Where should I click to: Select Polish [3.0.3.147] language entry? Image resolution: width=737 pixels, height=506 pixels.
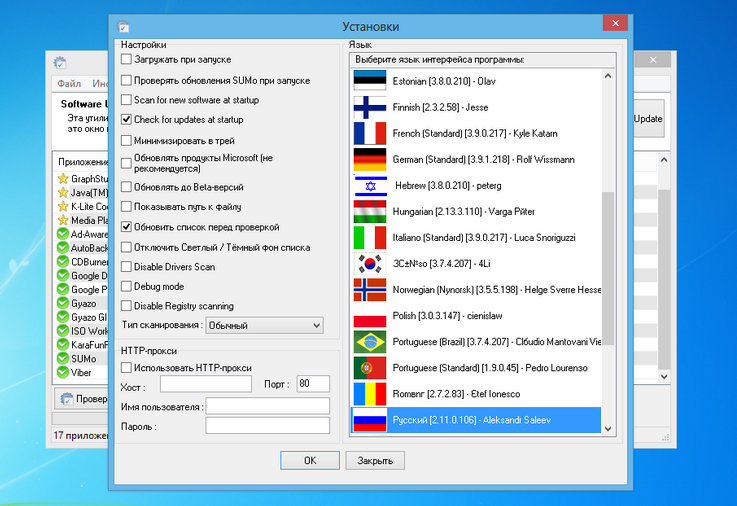click(476, 316)
